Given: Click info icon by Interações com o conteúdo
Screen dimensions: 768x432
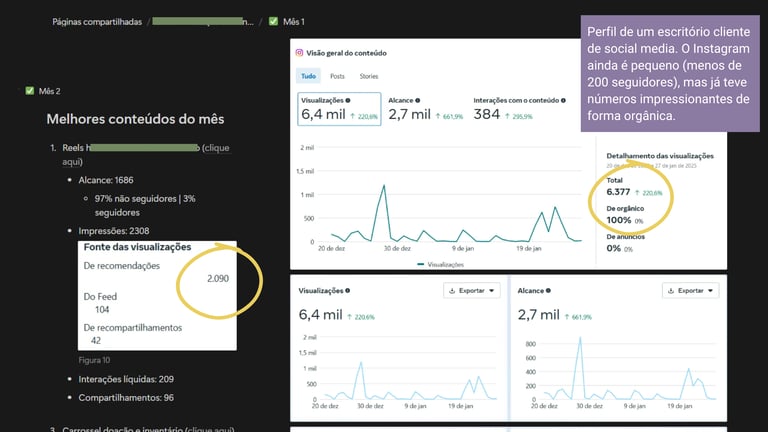Looking at the screenshot, I should (563, 100).
